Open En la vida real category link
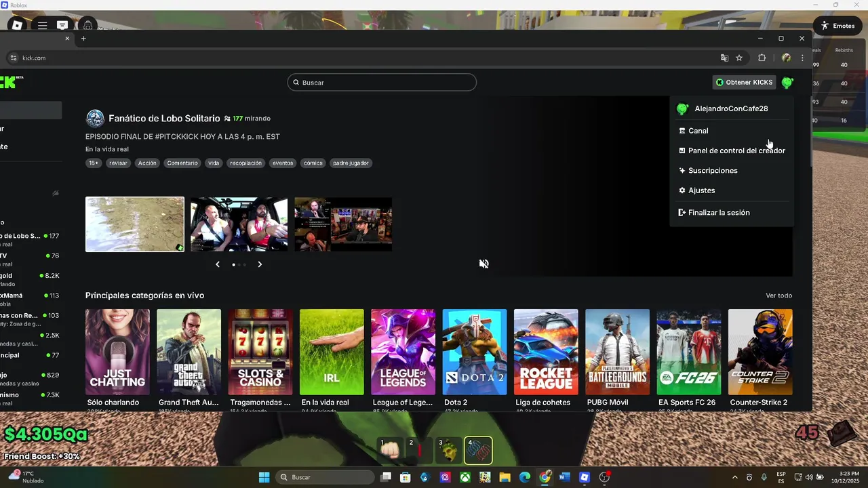868x488 pixels. [107, 149]
